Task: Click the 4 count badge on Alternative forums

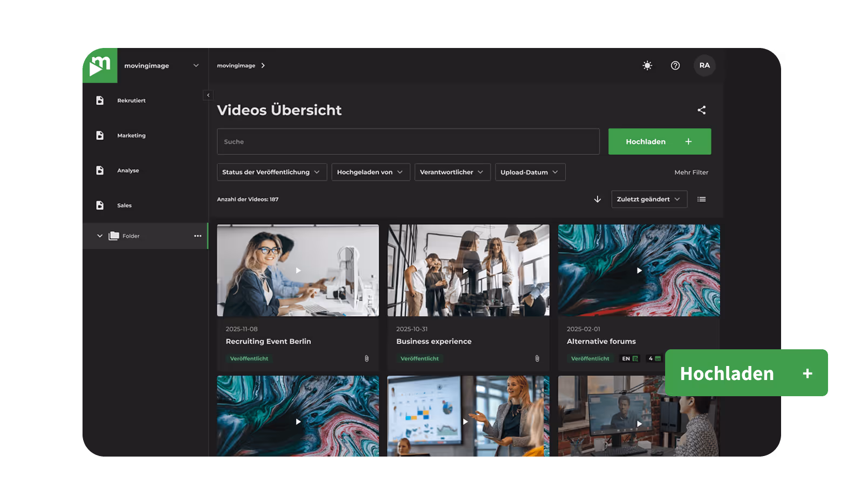Action: coord(654,358)
